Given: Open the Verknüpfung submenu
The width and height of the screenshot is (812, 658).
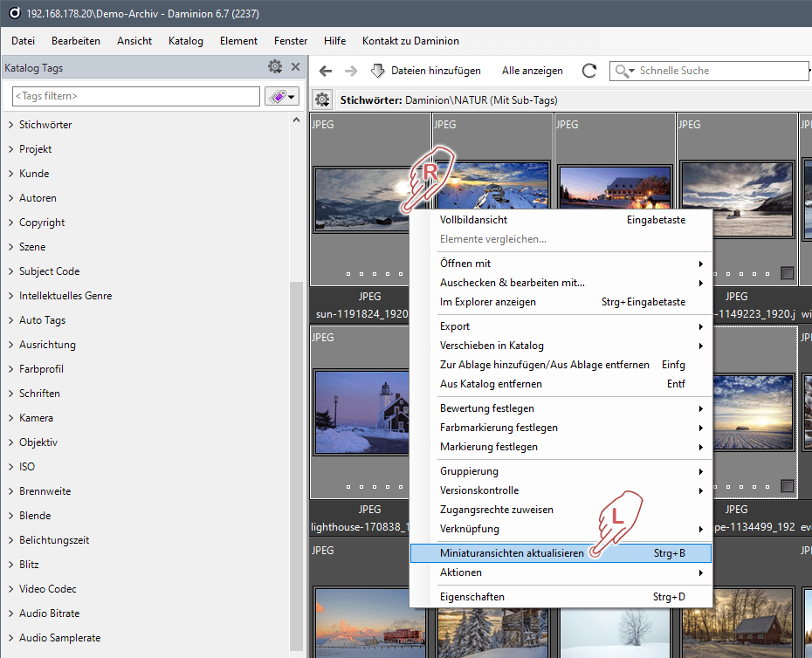Looking at the screenshot, I should (561, 529).
